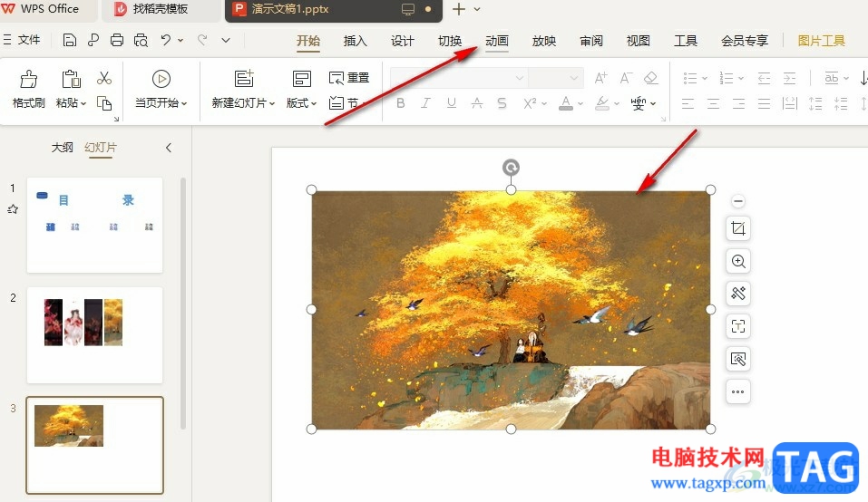Toggle text shadow S icon
Image resolution: width=868 pixels, height=502 pixels.
click(502, 102)
